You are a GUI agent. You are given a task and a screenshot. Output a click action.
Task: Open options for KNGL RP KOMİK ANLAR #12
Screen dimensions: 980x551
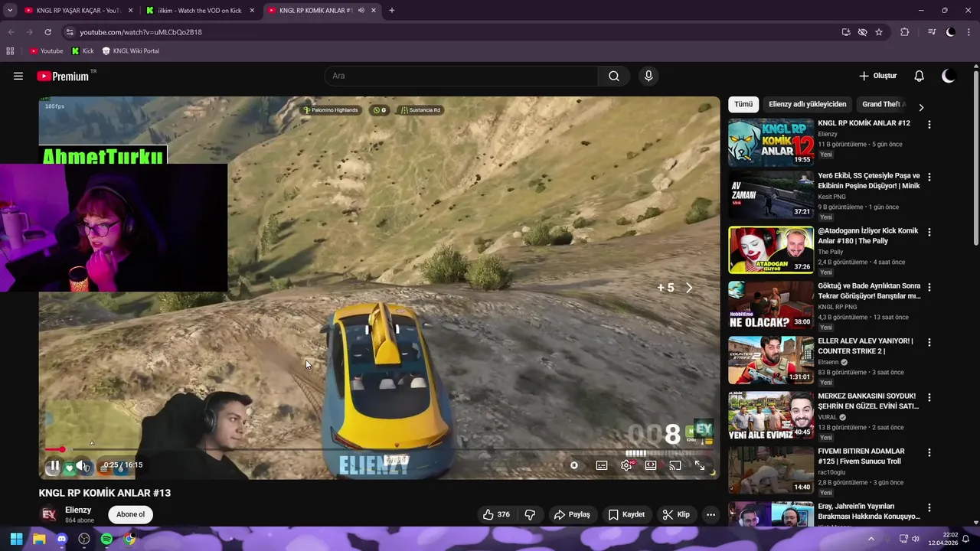pos(929,124)
